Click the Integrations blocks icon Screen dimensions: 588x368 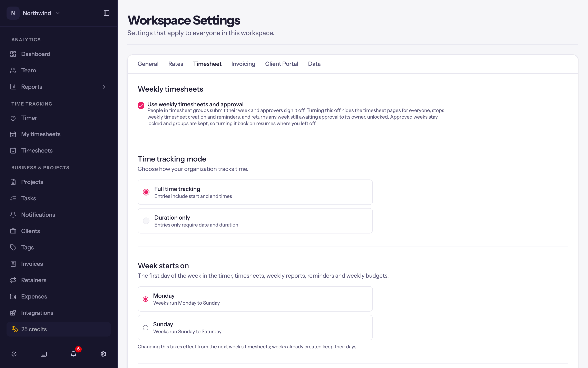pos(13,313)
